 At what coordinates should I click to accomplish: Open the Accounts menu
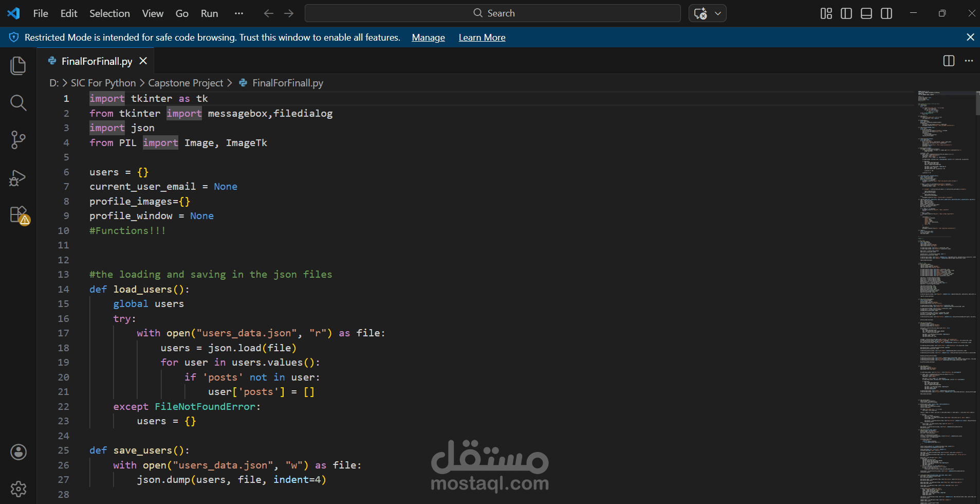pyautogui.click(x=19, y=452)
